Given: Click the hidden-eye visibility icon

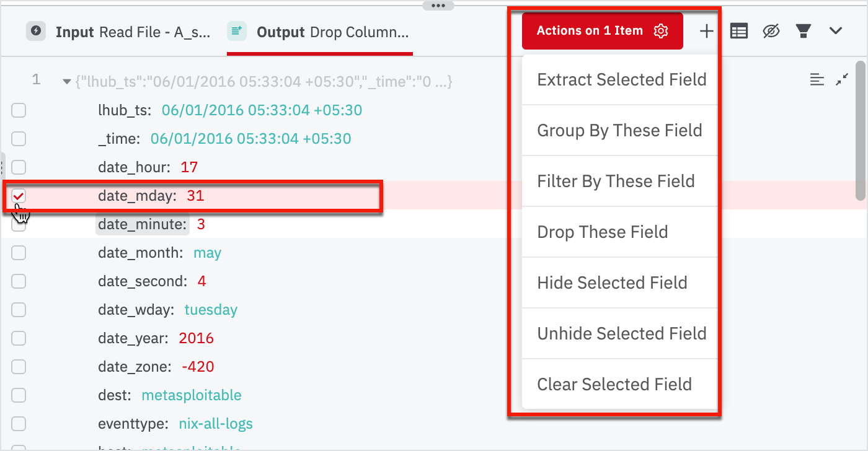Looking at the screenshot, I should [x=771, y=31].
